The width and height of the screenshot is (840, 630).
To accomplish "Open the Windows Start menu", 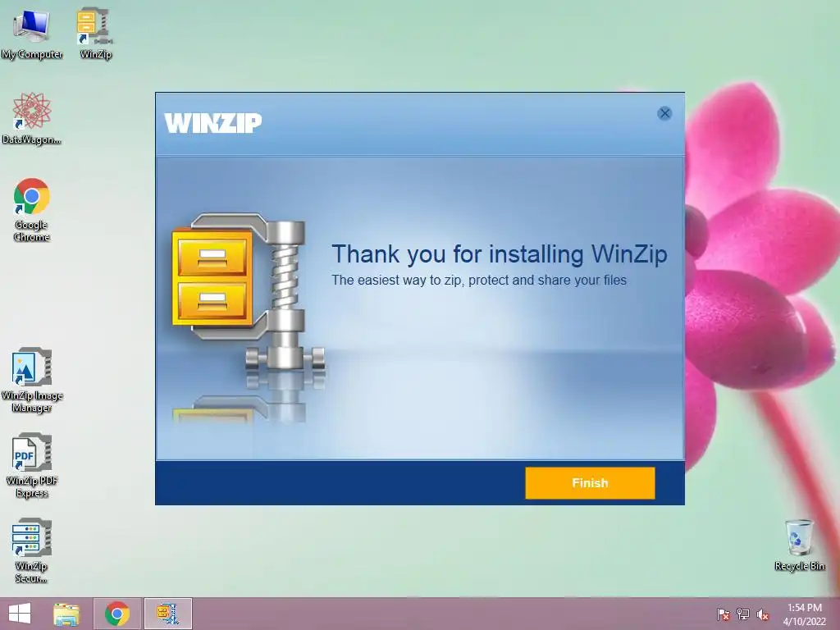I will tap(20, 614).
